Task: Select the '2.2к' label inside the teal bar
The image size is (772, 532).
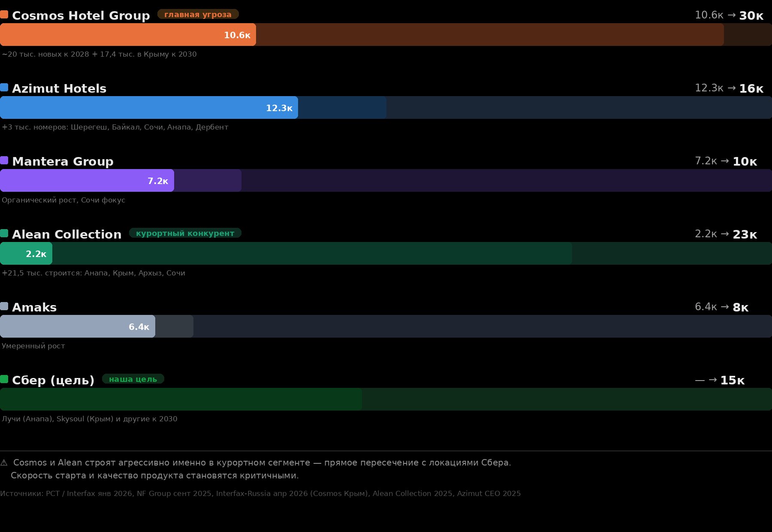Action: [36, 254]
